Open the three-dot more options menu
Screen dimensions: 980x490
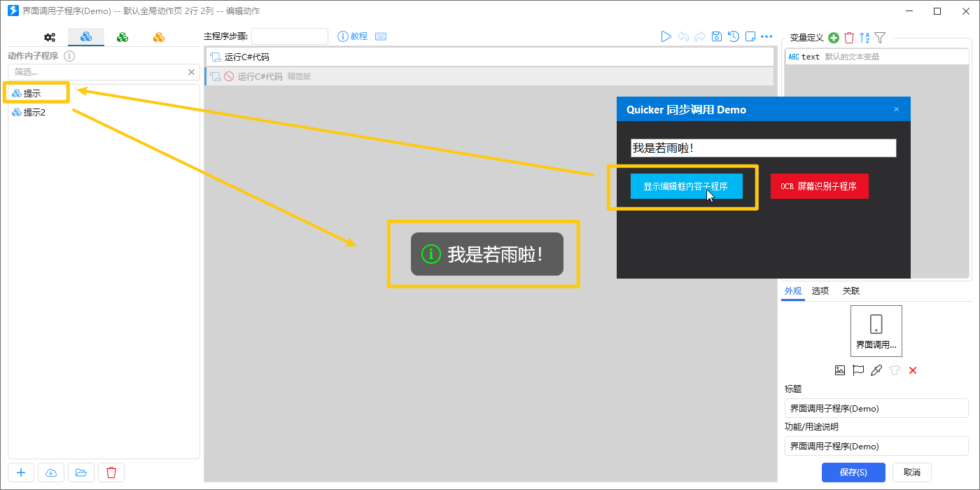tap(766, 36)
